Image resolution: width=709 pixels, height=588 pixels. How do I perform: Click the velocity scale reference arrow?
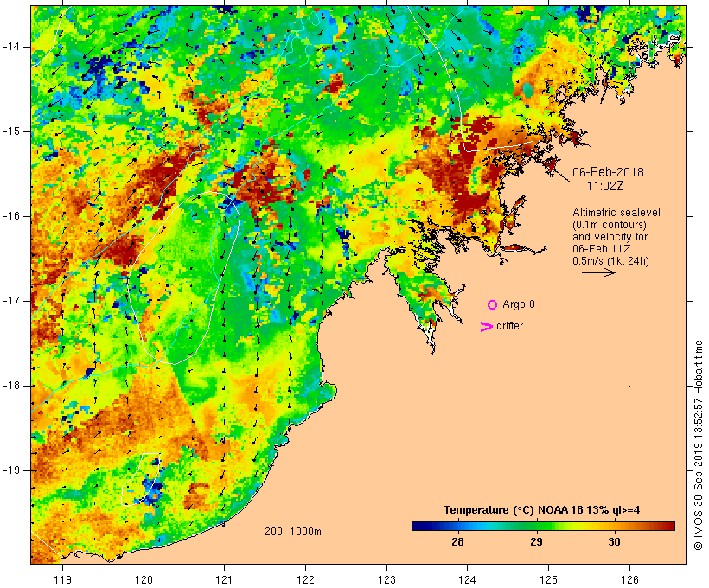[598, 272]
